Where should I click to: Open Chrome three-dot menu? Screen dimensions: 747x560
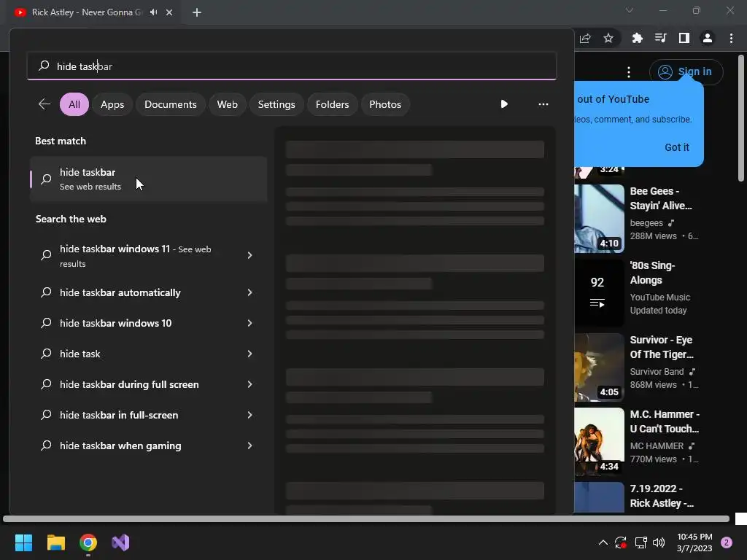(731, 38)
